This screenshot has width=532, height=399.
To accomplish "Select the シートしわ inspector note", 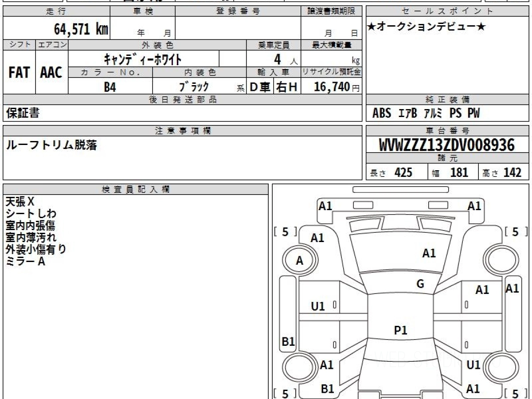I will pos(31,214).
